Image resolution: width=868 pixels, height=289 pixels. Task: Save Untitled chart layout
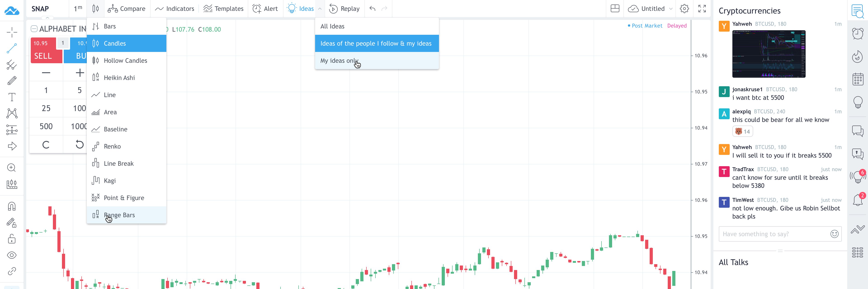click(646, 8)
